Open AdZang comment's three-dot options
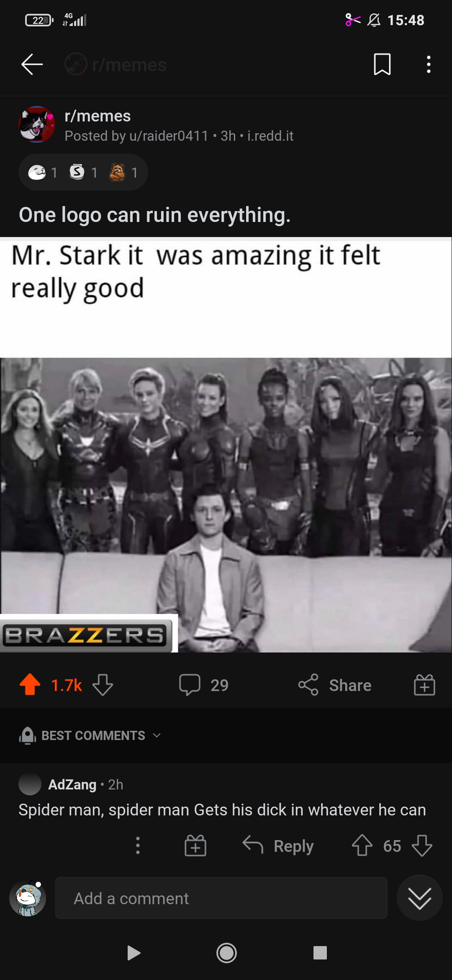The image size is (452, 980). point(138,846)
